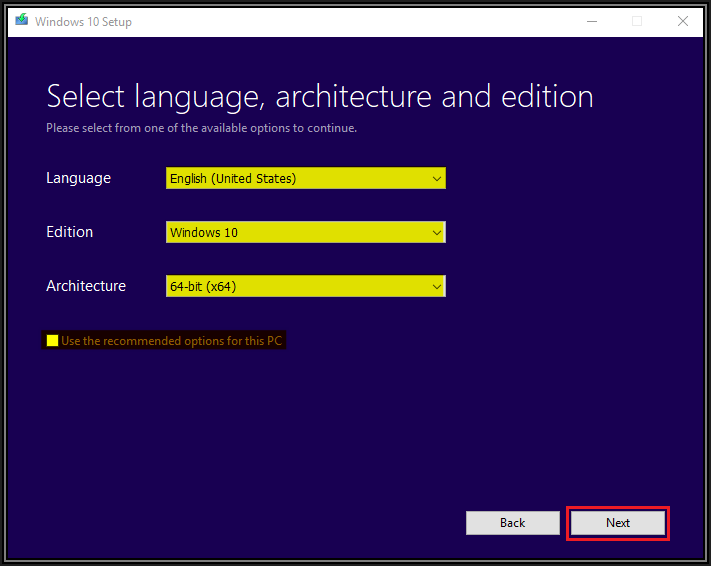Click the disabled maximize window button
Screen dimensions: 711x566
[x=637, y=21]
